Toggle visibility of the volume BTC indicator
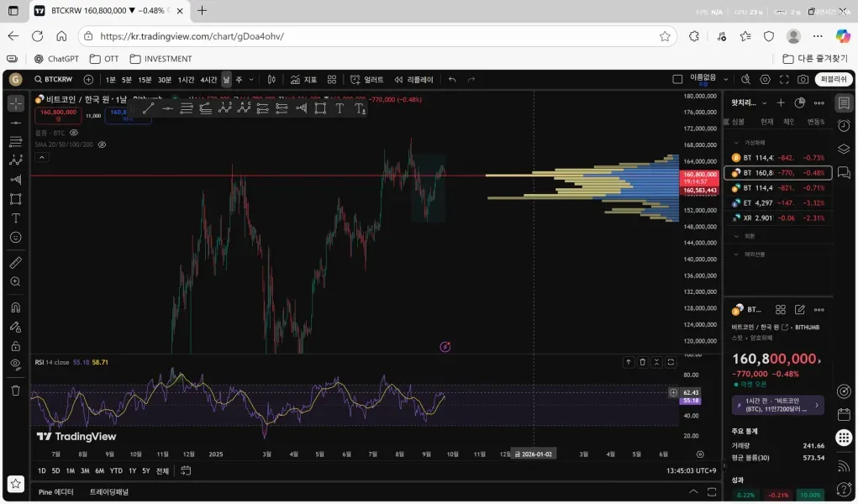The height and width of the screenshot is (504, 858). point(74,133)
